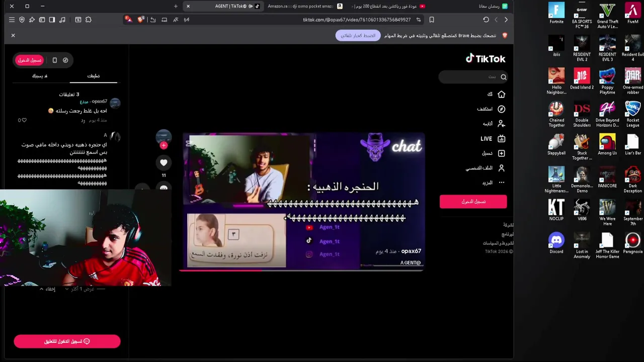Viewport: 644px width, 362px height.
Task: Open the Explore compass icon
Action: pyautogui.click(x=501, y=109)
